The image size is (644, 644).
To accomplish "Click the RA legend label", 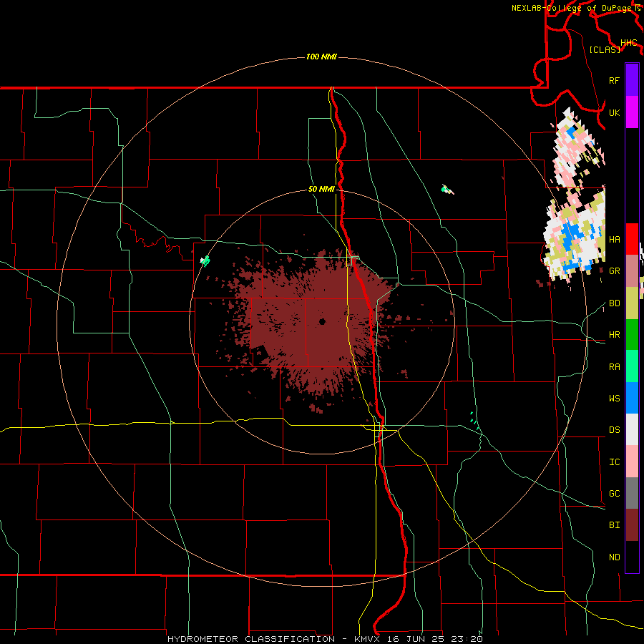I will (614, 367).
